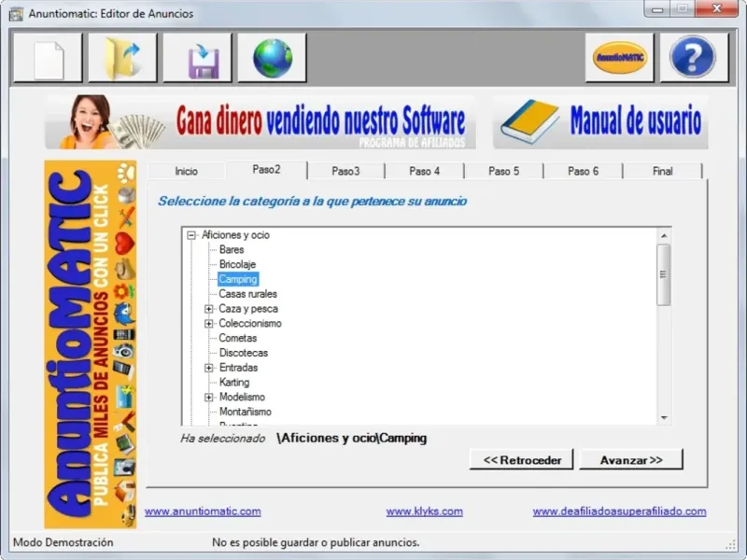Image resolution: width=747 pixels, height=560 pixels.
Task: Expand the Modelismo node
Action: [208, 398]
